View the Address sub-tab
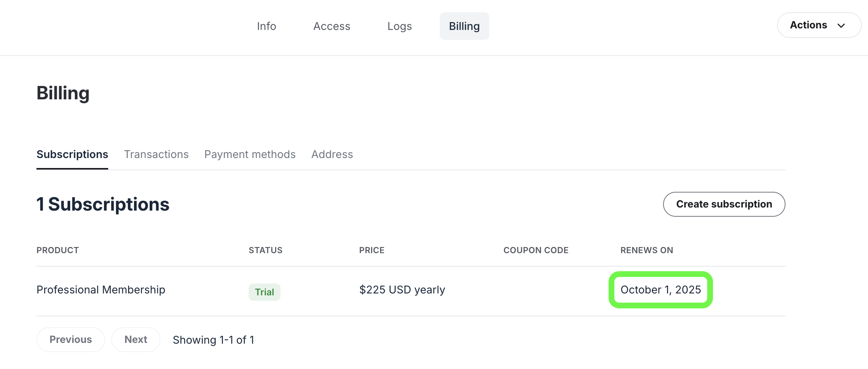The image size is (868, 369). [x=332, y=154]
